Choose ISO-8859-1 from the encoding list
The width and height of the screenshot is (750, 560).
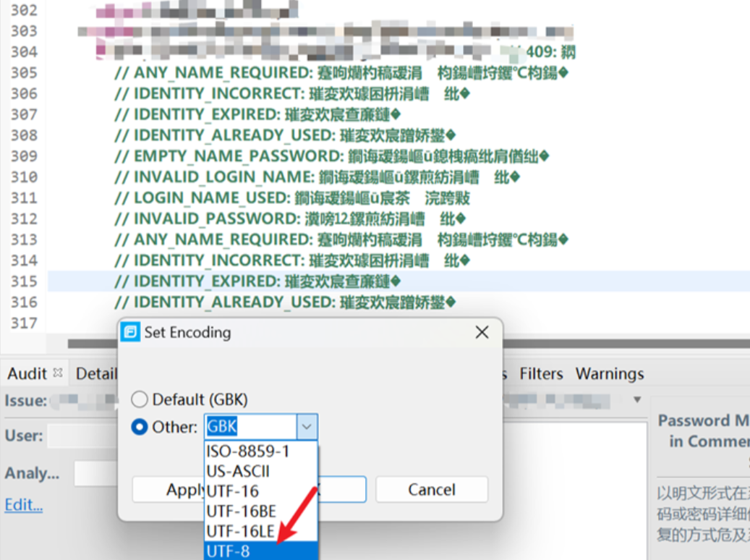260,451
